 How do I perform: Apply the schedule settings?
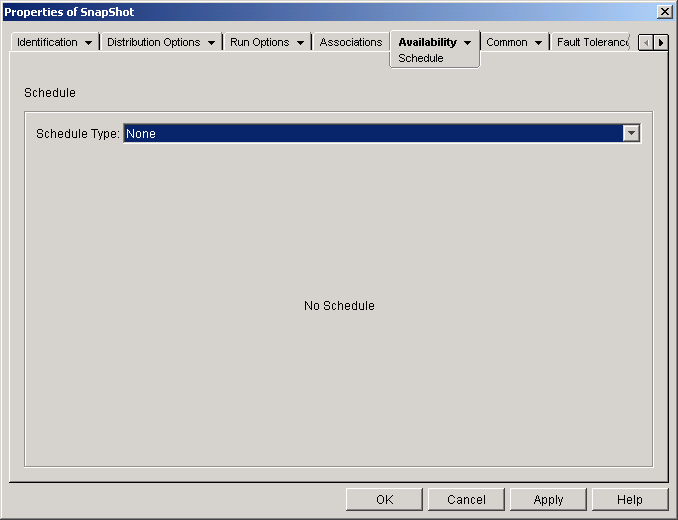pyautogui.click(x=548, y=500)
